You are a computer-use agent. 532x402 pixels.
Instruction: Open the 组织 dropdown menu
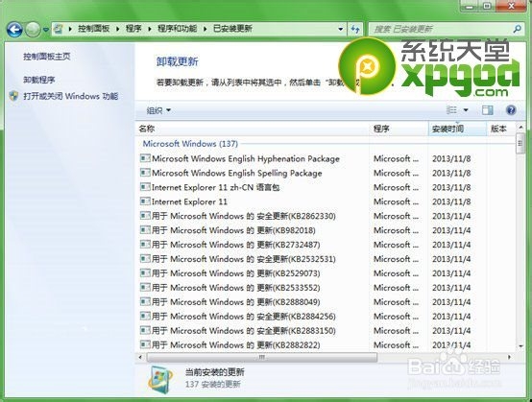158,110
